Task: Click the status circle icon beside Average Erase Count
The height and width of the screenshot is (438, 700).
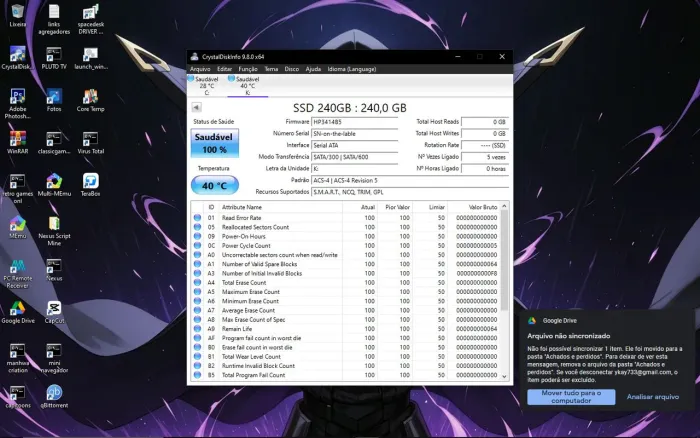Action: point(197,310)
